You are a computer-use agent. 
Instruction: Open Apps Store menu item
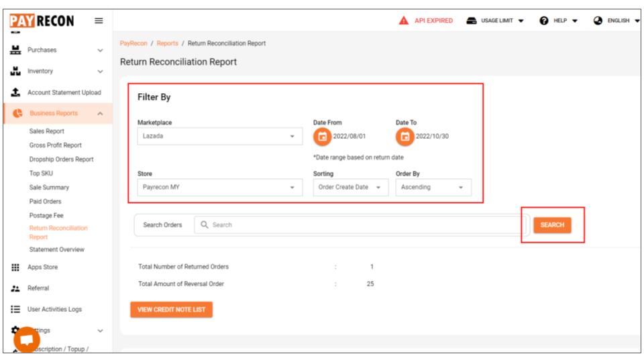coord(42,267)
